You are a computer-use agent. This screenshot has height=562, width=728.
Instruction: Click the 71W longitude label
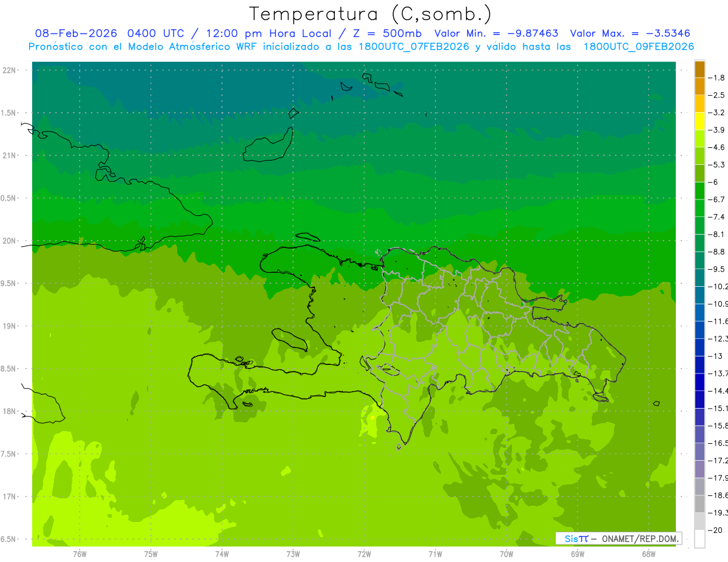click(435, 554)
